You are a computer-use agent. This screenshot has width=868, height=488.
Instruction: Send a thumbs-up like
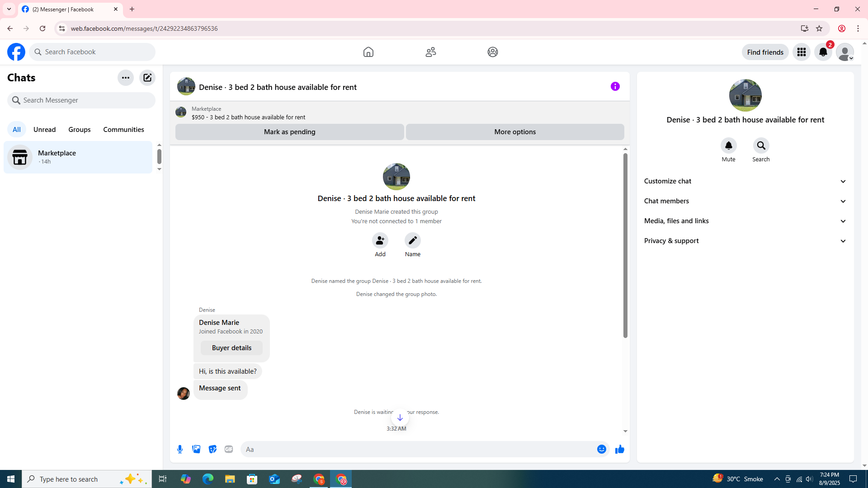coord(620,449)
